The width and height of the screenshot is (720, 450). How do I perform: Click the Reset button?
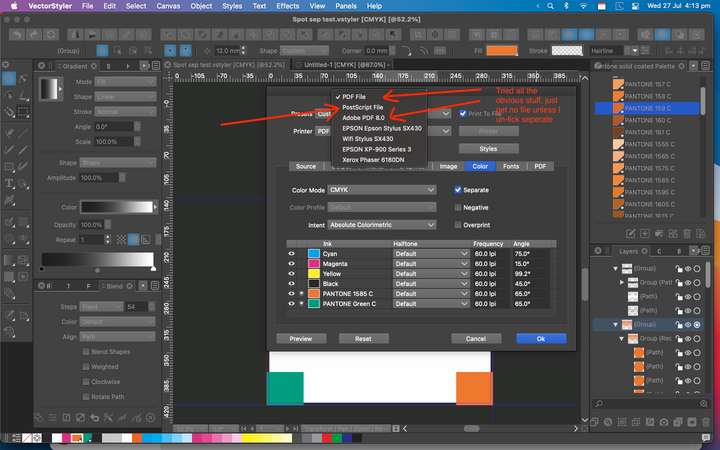click(x=363, y=339)
